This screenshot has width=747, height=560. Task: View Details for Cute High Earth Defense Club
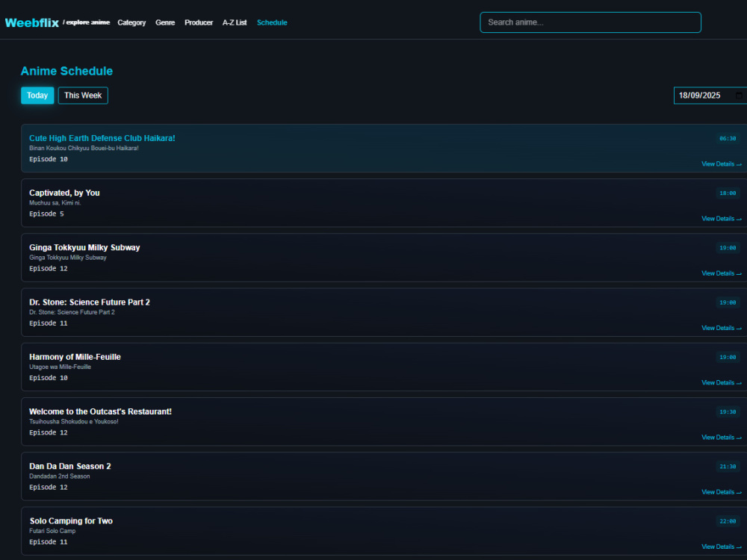coord(722,164)
